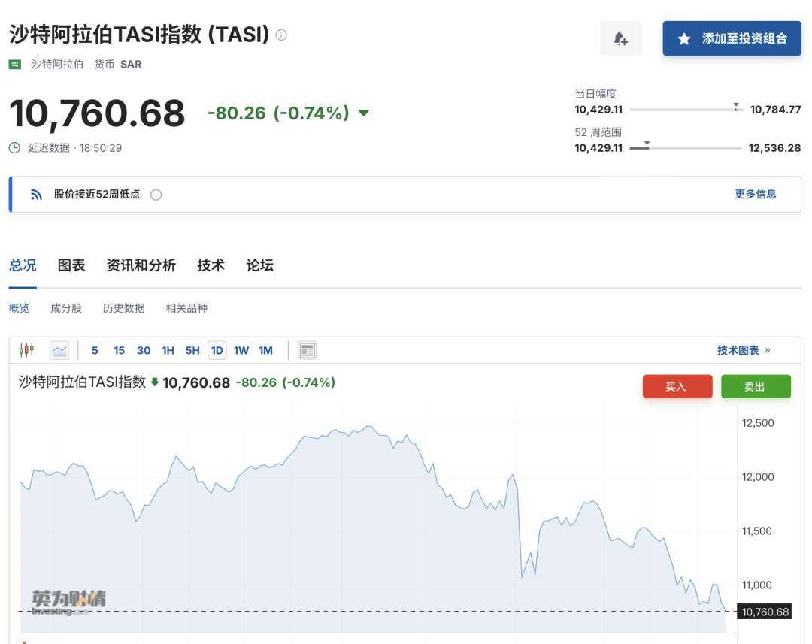Click the feed icon in the 52-week notice

click(36, 195)
